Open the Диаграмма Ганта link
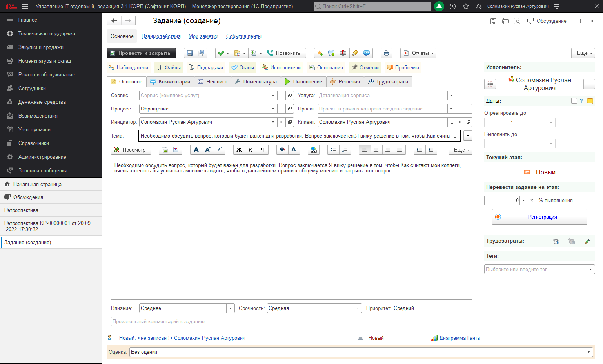The height and width of the screenshot is (364, 603). (x=459, y=338)
